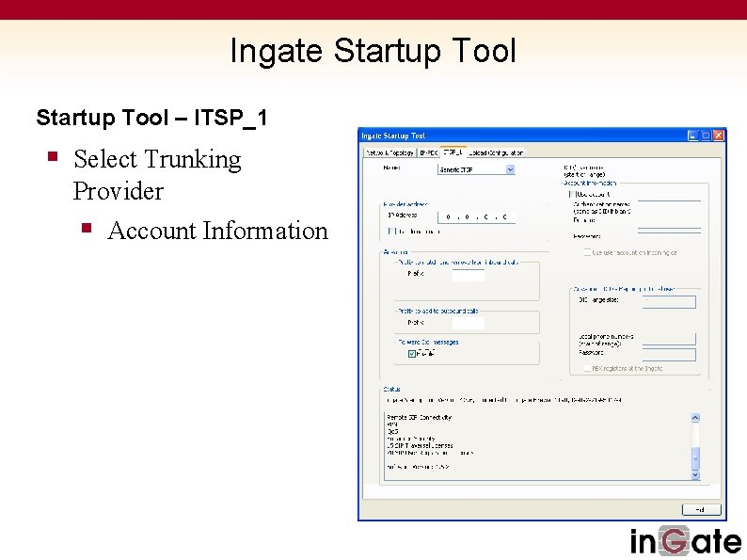
Task: Click the Help button at dialog bottom
Action: (701, 509)
